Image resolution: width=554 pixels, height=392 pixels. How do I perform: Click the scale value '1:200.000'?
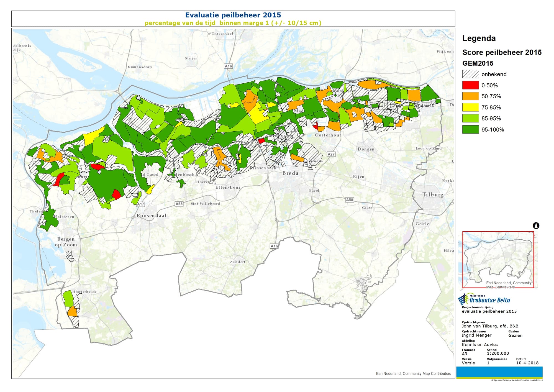click(x=498, y=353)
